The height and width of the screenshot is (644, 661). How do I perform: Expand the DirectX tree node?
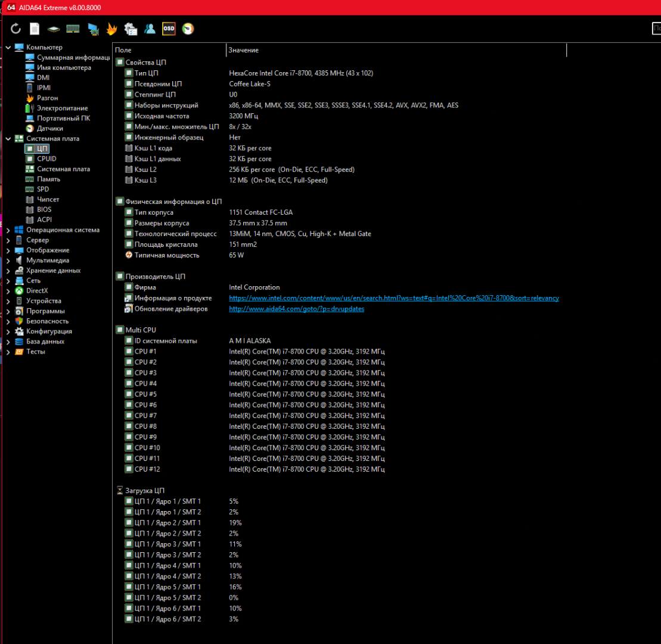8,291
